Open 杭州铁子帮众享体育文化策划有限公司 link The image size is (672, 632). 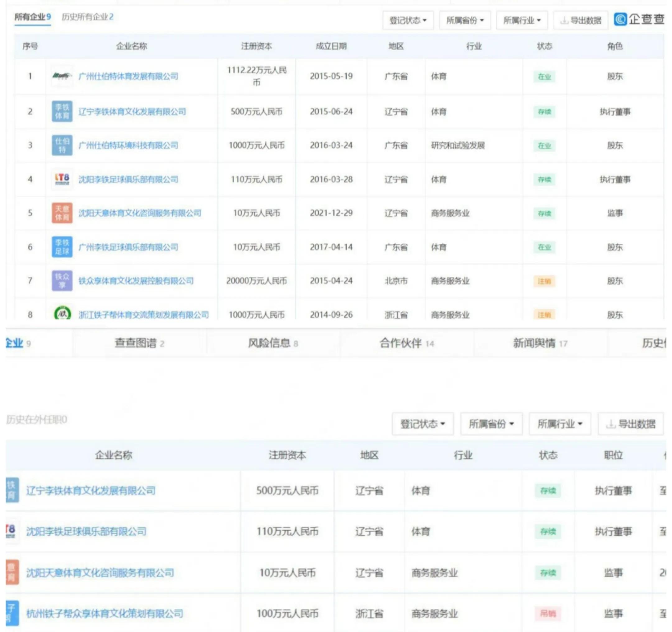105,613
